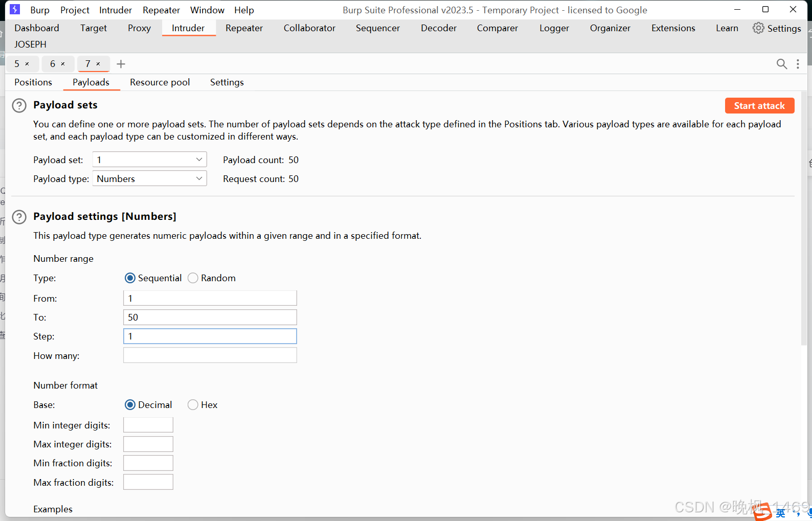Open the Settings gear icon

pyautogui.click(x=758, y=28)
